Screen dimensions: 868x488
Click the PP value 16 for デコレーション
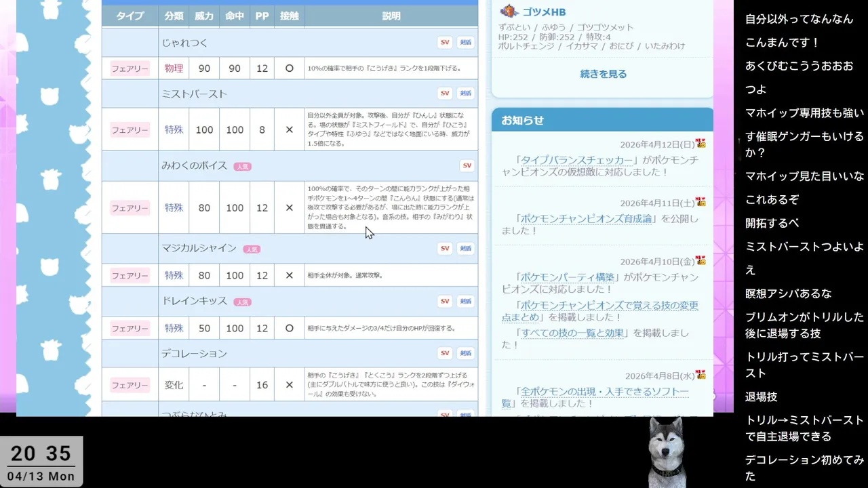[x=262, y=385]
